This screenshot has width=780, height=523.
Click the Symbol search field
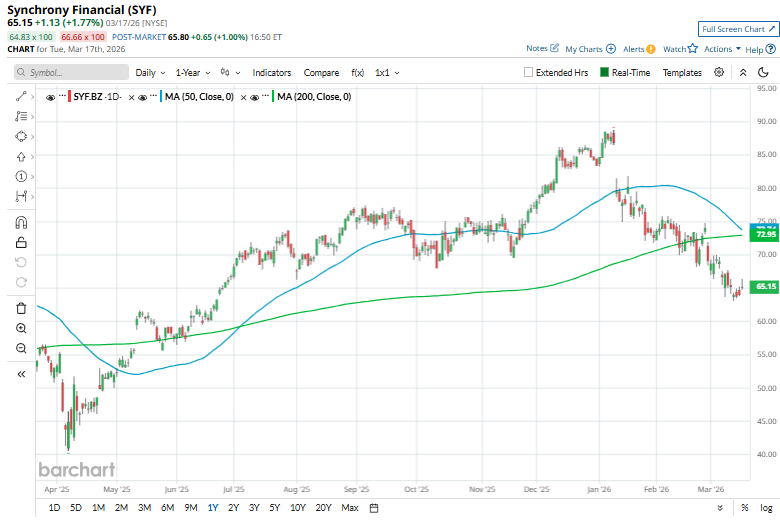pos(72,73)
